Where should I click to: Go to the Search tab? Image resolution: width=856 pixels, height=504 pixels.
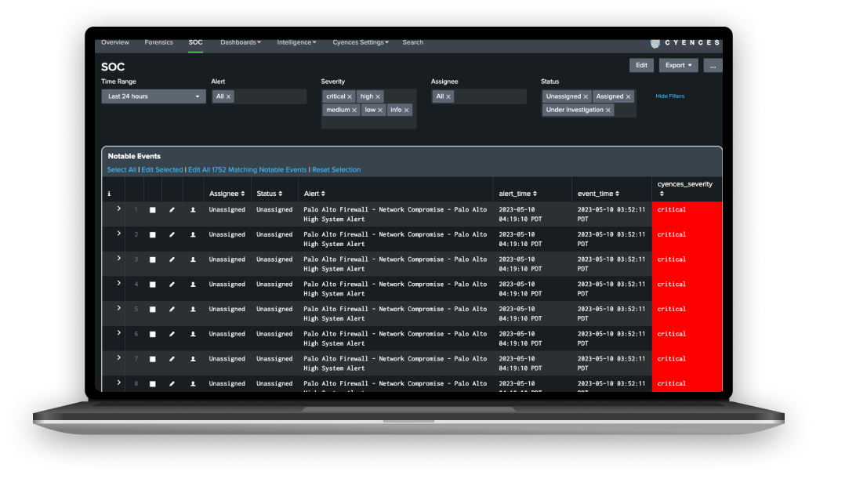click(412, 42)
